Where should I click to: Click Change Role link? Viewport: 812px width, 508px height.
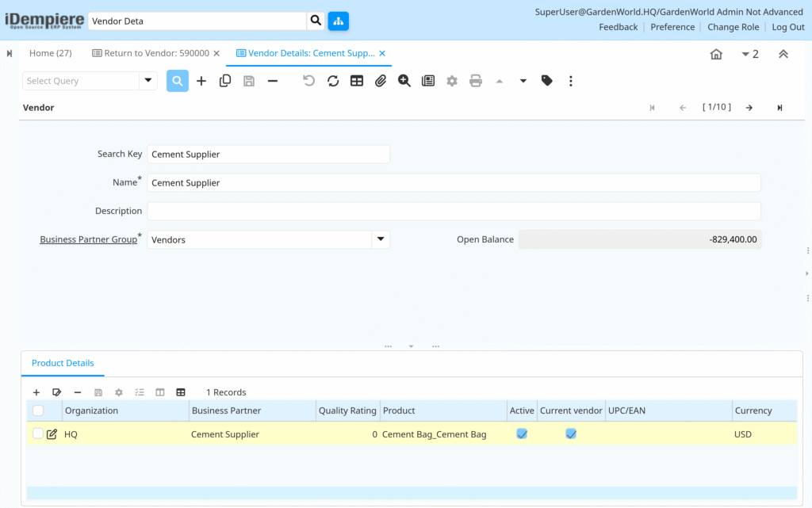coord(733,27)
